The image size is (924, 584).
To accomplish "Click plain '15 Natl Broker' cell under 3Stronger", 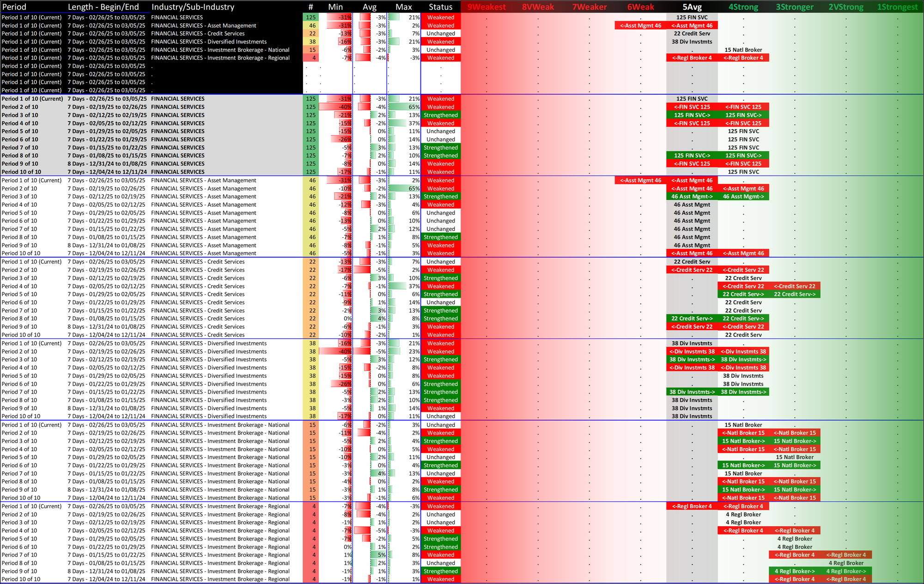I will [x=795, y=457].
